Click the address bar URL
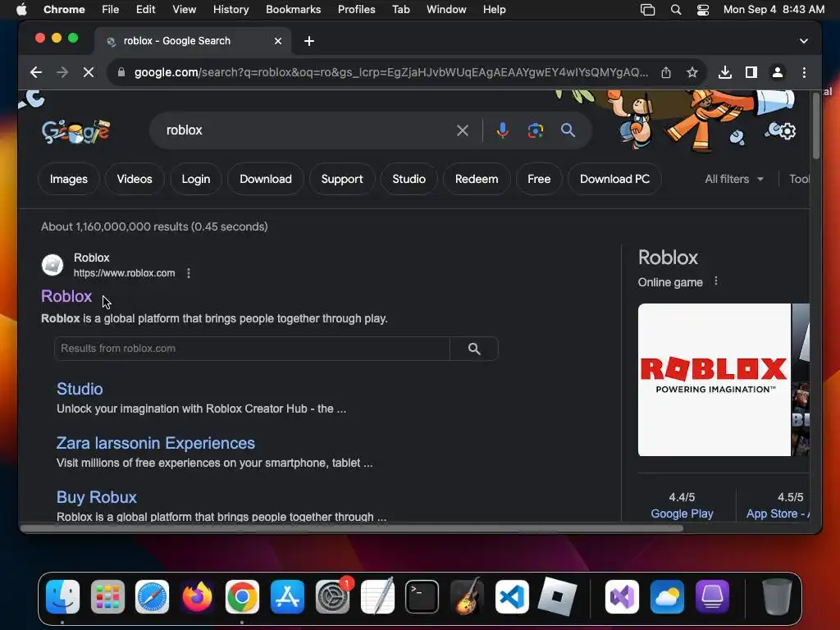This screenshot has width=840, height=630. (390, 72)
